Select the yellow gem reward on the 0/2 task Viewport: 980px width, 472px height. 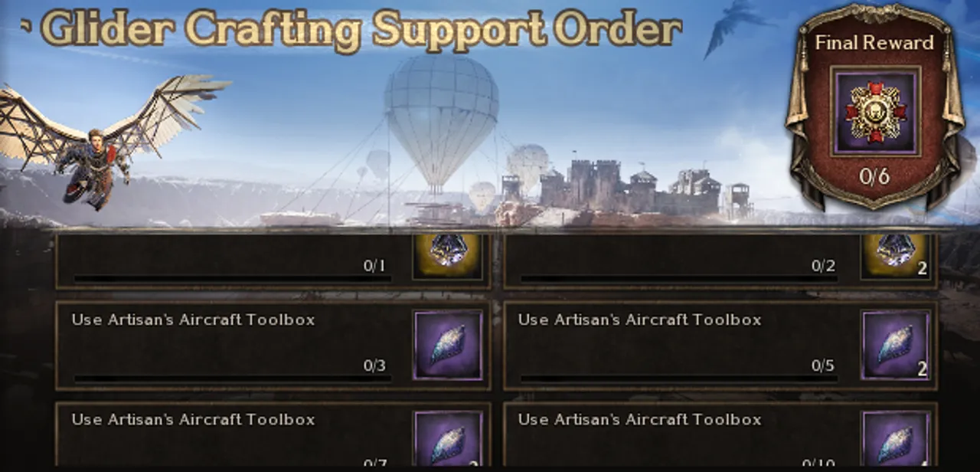click(x=896, y=255)
